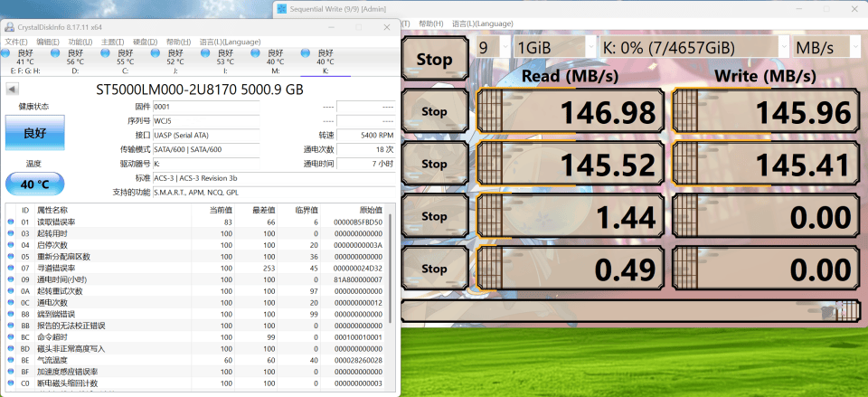The image size is (868, 397).
Task: Click status dot of 加速度感应错误率 row
Action: click(11, 372)
